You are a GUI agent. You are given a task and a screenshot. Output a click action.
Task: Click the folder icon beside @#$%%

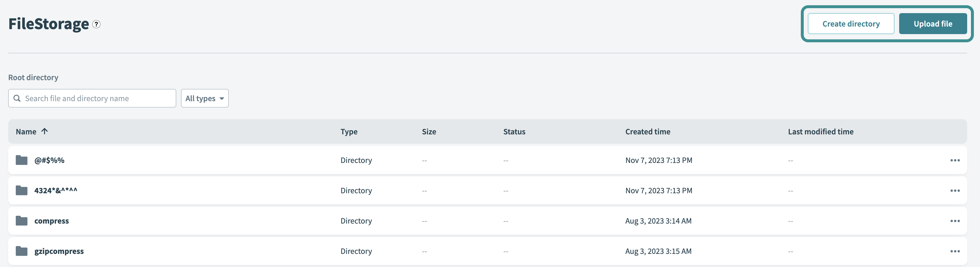tap(21, 160)
